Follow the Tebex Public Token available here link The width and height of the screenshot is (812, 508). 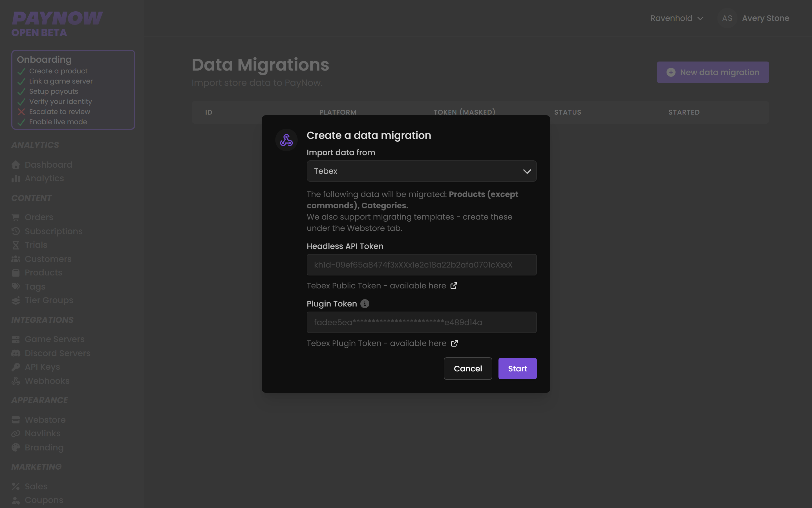(x=382, y=286)
